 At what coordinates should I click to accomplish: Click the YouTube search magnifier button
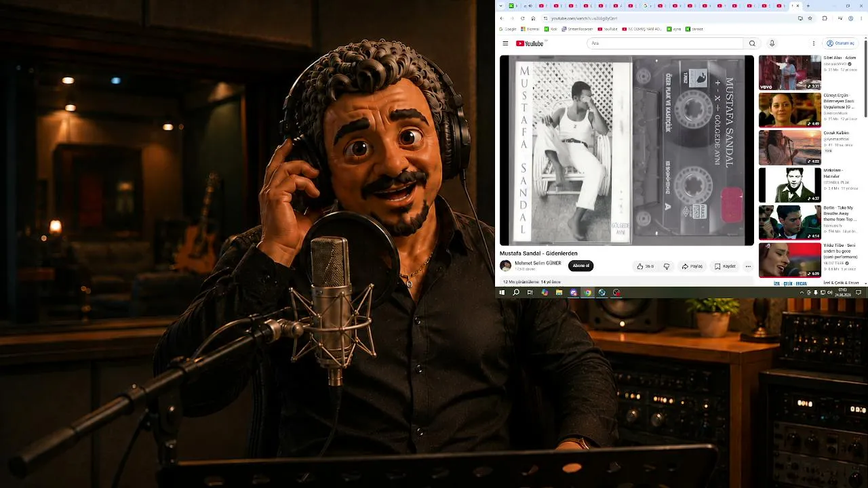tap(752, 43)
